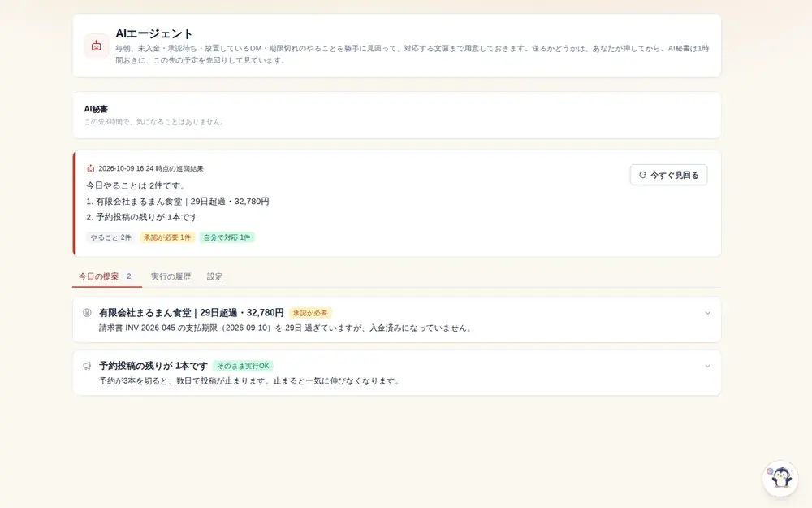Click the text この先3時間で、気になることはありません

[x=153, y=123]
